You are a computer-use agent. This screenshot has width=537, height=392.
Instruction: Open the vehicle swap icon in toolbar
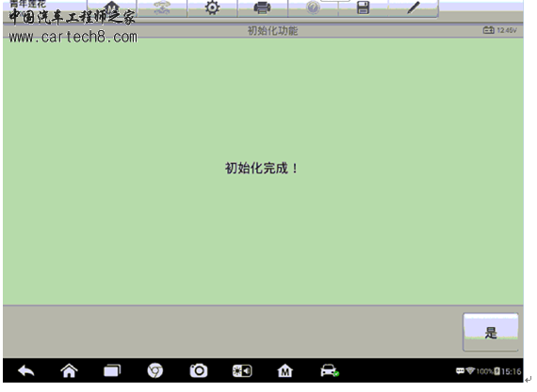[162, 8]
